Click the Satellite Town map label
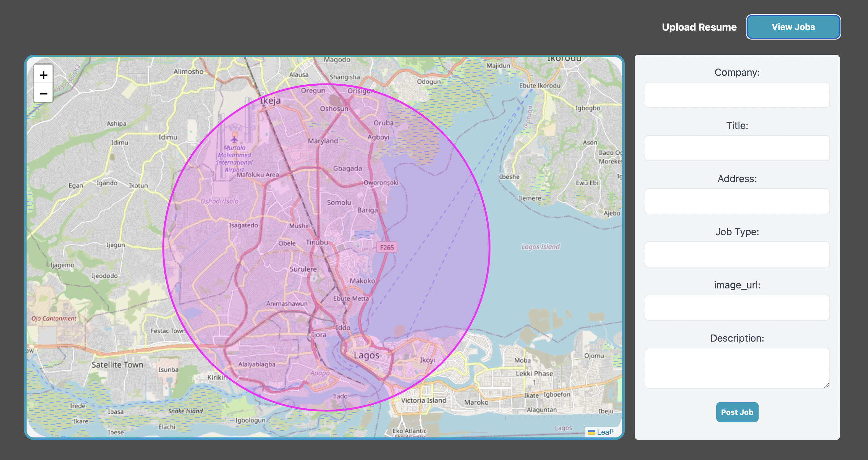This screenshot has width=868, height=460. [117, 364]
